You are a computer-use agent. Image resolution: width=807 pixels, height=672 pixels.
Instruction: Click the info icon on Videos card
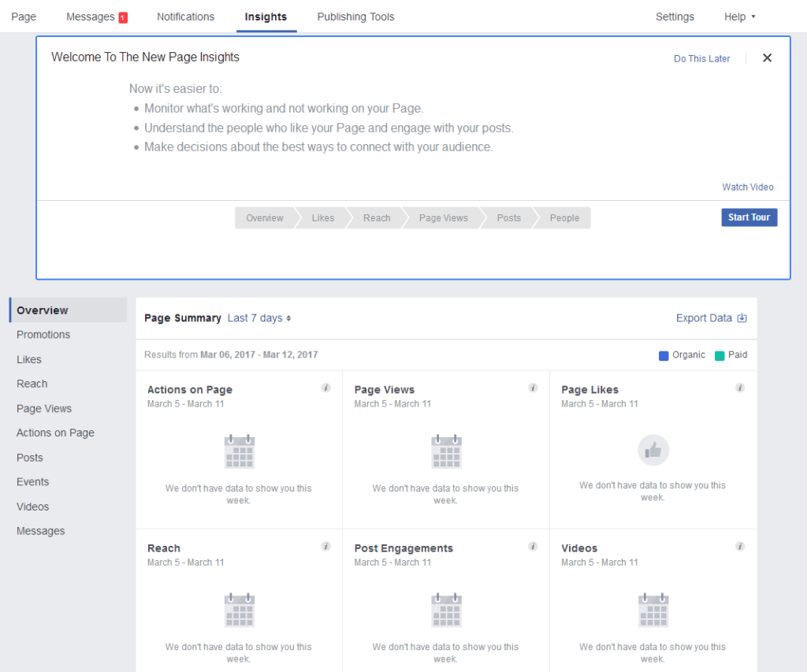pyautogui.click(x=740, y=546)
